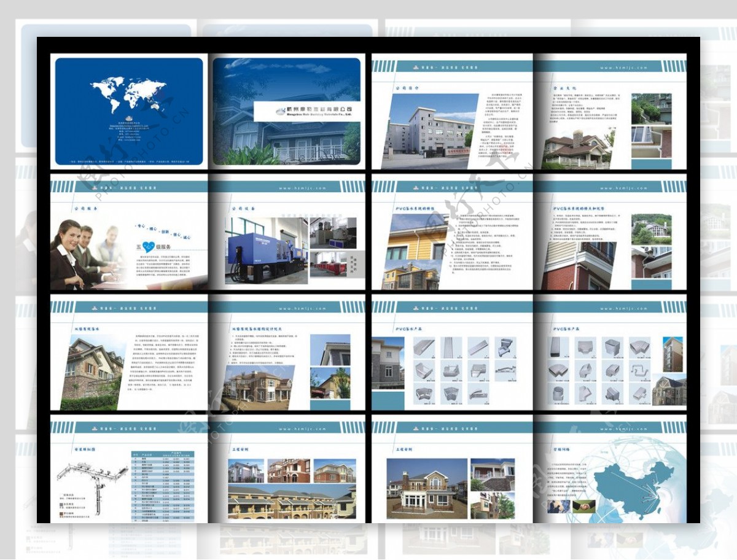Click the www.hzmljc.com link above machine photo
737x560 pixels.
click(301, 189)
